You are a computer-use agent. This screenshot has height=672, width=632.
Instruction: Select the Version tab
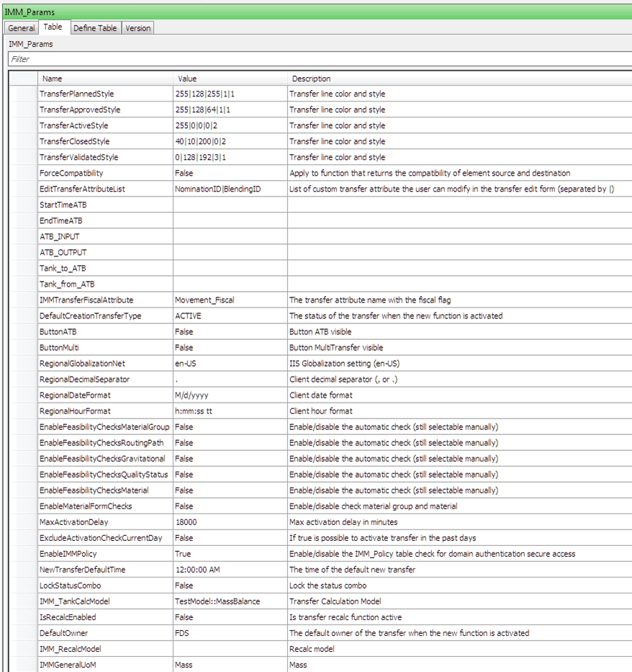(137, 28)
